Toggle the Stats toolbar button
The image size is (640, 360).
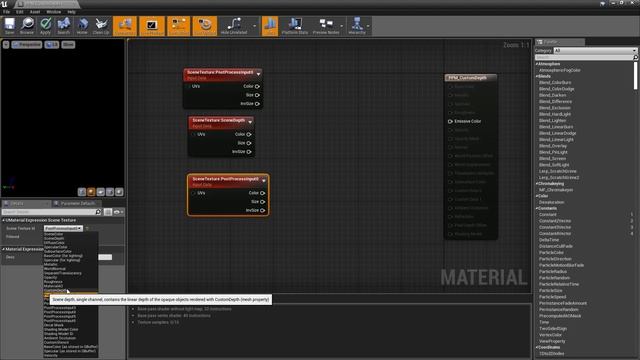(x=270, y=26)
